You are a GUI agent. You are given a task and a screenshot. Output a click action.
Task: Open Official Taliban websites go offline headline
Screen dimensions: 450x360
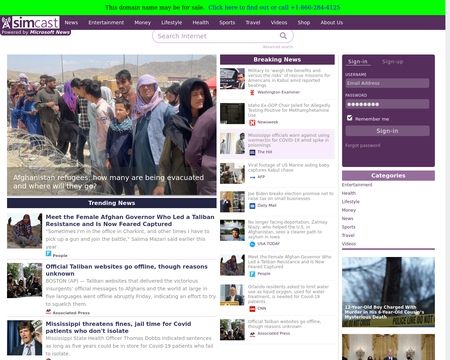127,270
